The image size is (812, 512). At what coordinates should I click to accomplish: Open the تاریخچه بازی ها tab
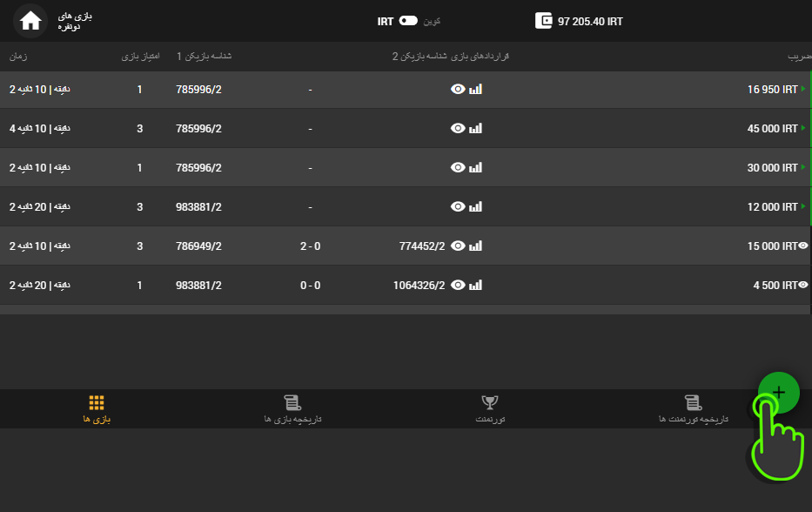coord(292,408)
